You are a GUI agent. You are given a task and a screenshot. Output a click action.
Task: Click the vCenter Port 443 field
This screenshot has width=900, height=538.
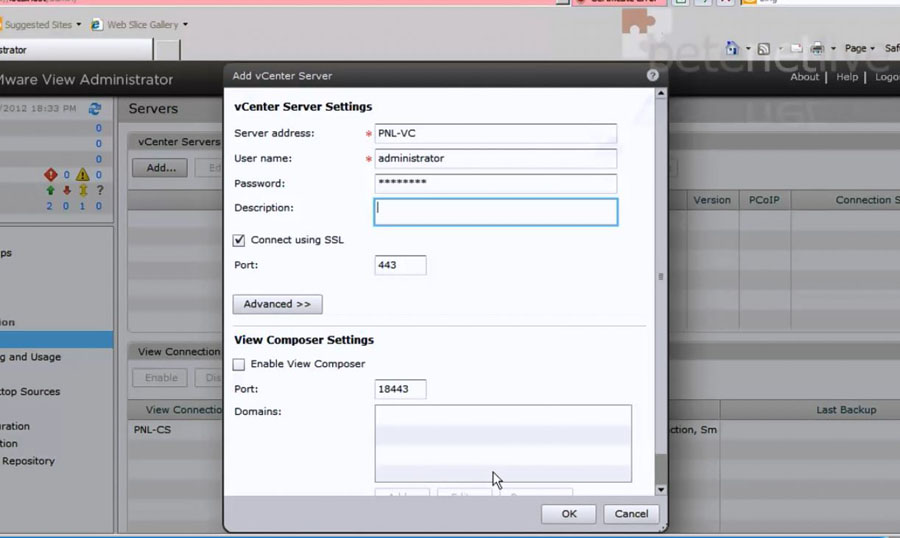coord(400,265)
